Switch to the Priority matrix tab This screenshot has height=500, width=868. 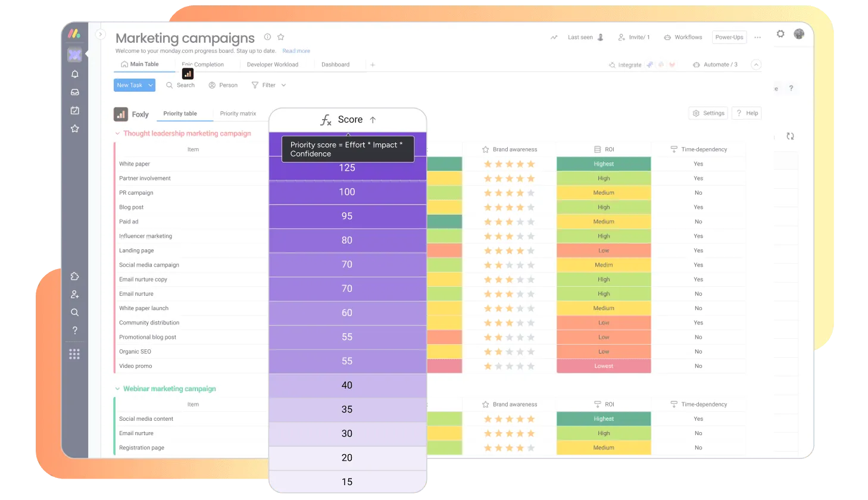238,114
